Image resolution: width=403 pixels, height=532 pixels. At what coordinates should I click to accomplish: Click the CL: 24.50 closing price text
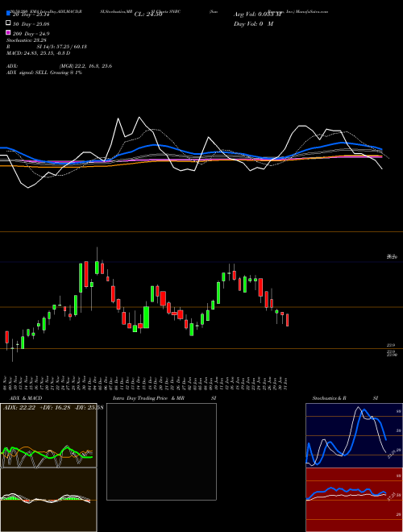148,15
